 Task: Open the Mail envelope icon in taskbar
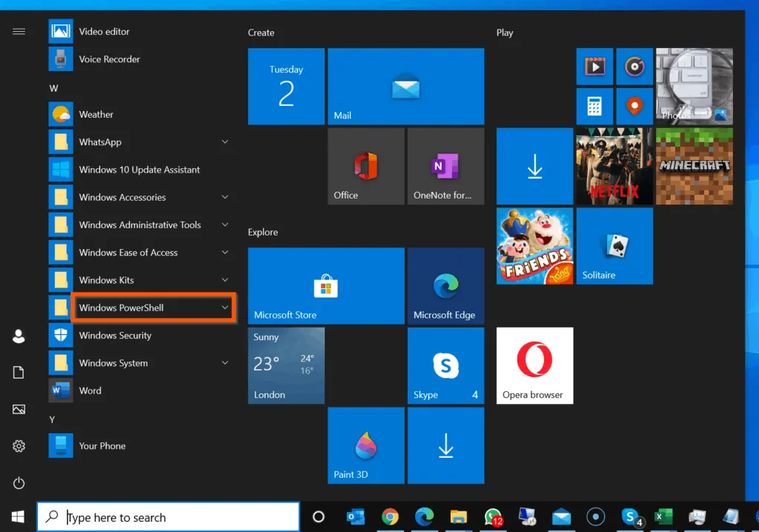click(562, 517)
